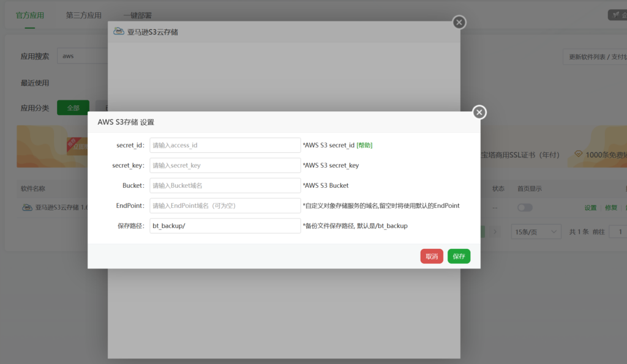Click the diamond icon beside 1000条免费短信

coord(578,155)
